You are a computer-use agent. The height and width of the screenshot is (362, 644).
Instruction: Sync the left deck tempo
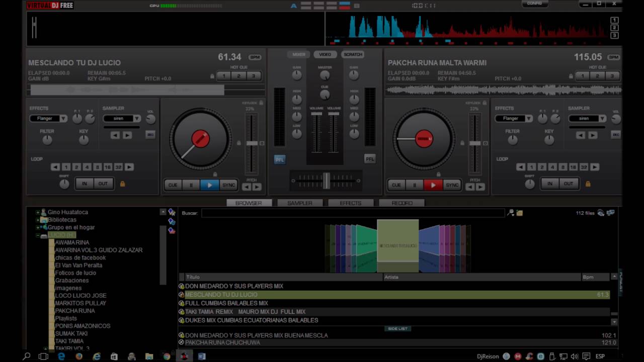coord(228,185)
